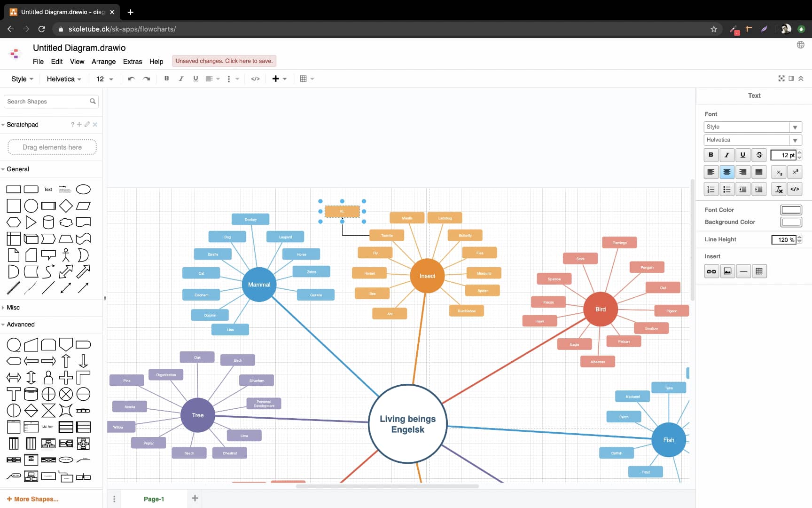Click the Clear Formatting icon

tap(779, 189)
